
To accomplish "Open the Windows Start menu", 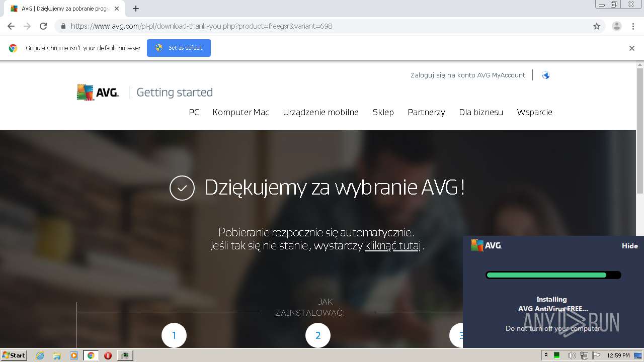I will [x=14, y=355].
